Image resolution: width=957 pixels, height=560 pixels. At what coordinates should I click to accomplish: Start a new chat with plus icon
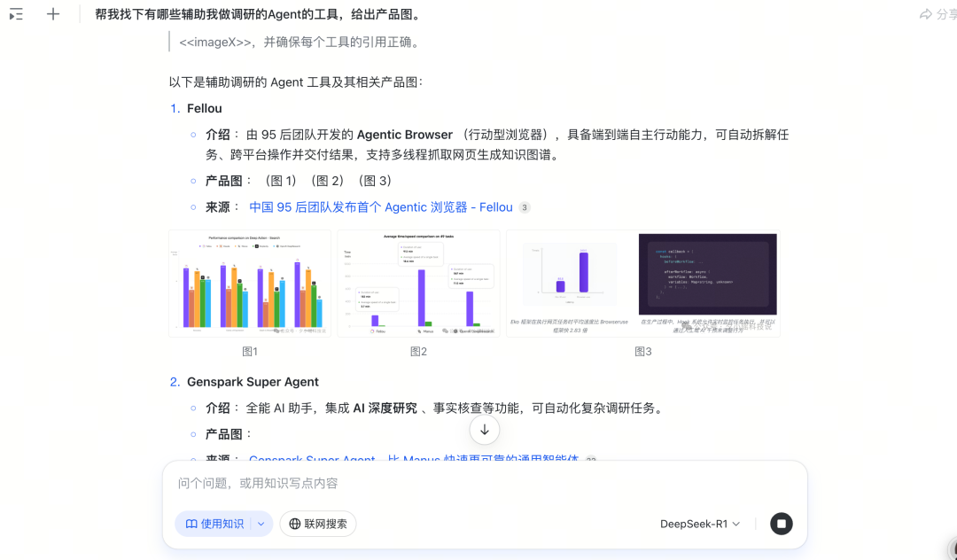(x=53, y=14)
